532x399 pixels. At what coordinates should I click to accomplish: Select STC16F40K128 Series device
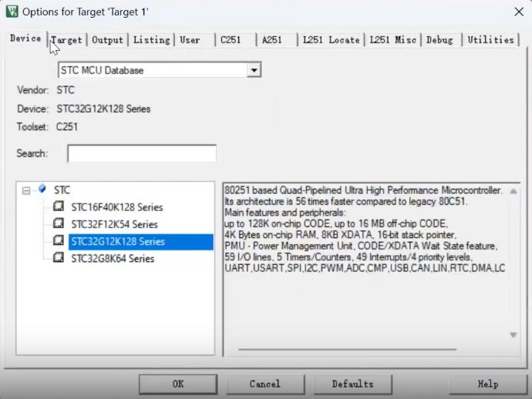pyautogui.click(x=117, y=207)
